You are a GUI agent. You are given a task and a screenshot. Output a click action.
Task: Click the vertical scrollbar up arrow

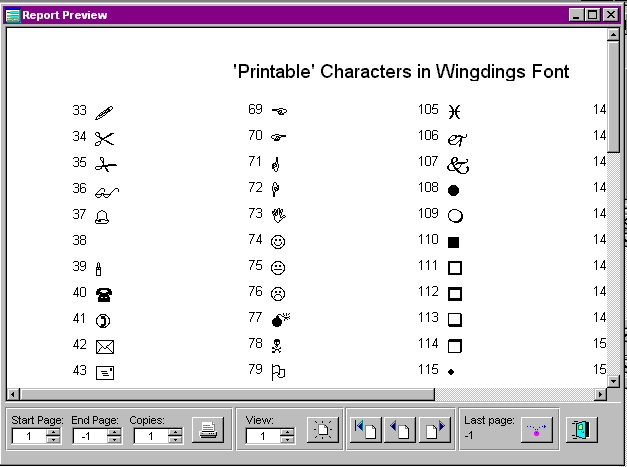(x=613, y=34)
